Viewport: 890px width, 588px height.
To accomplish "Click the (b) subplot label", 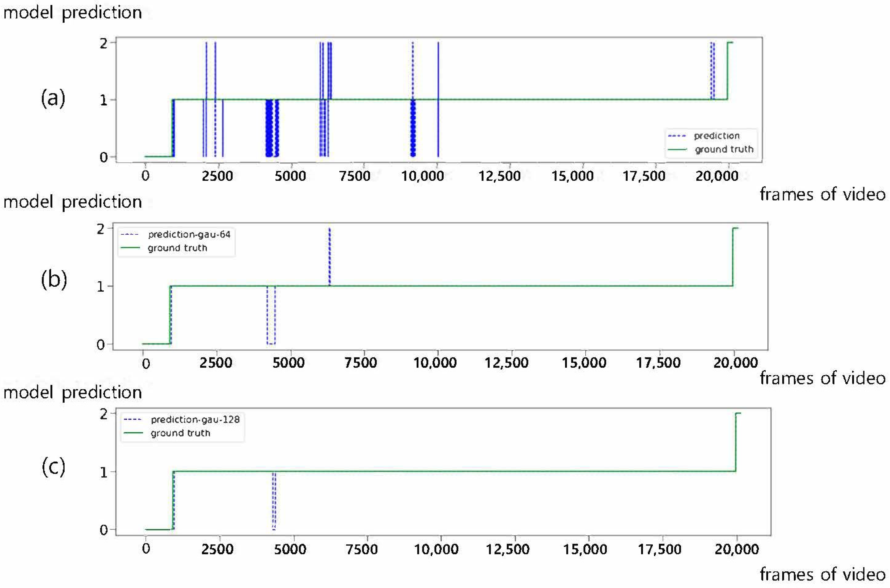I will pyautogui.click(x=54, y=280).
